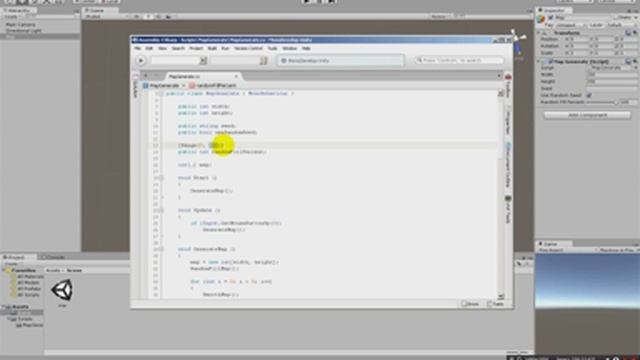Collapse the Map Generator script component
The image size is (640, 360).
click(539, 62)
